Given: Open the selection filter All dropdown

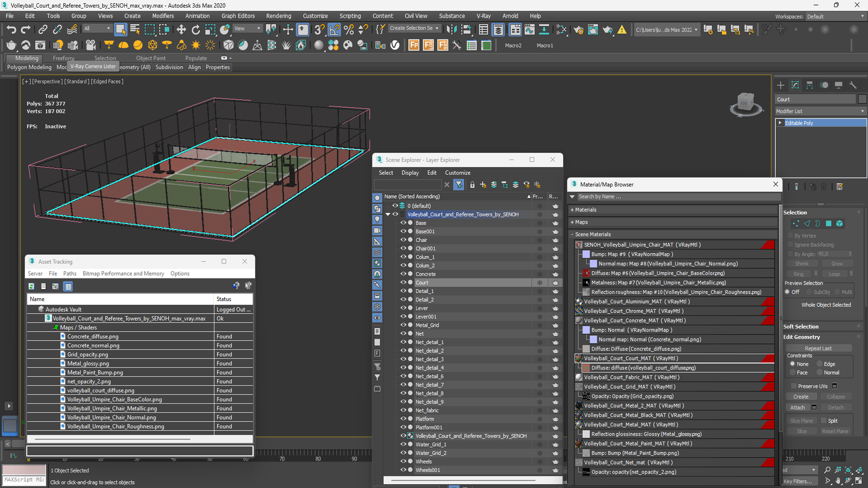Looking at the screenshot, I should click(97, 28).
